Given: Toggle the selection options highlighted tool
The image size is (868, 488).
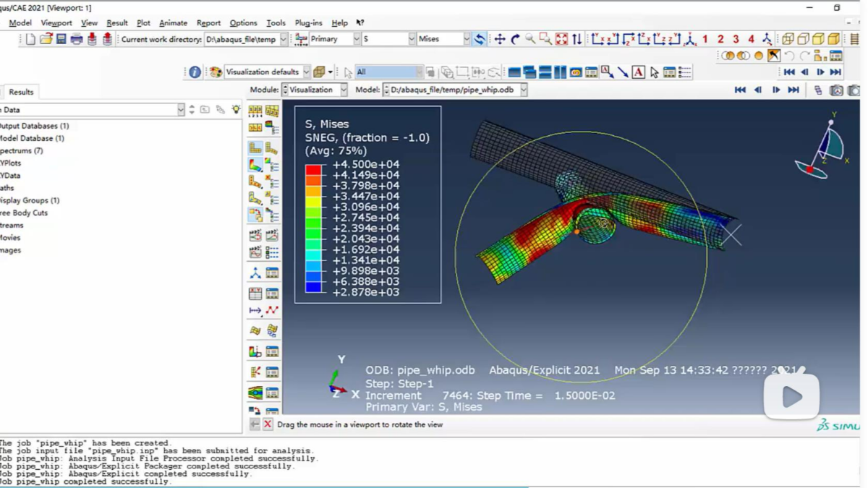Looking at the screenshot, I should [x=773, y=56].
